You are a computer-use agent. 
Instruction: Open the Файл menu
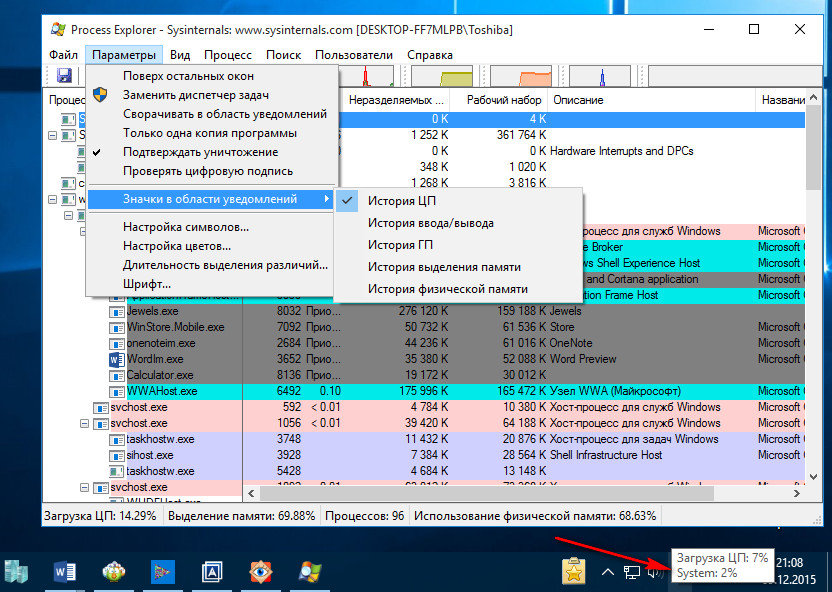pyautogui.click(x=63, y=55)
